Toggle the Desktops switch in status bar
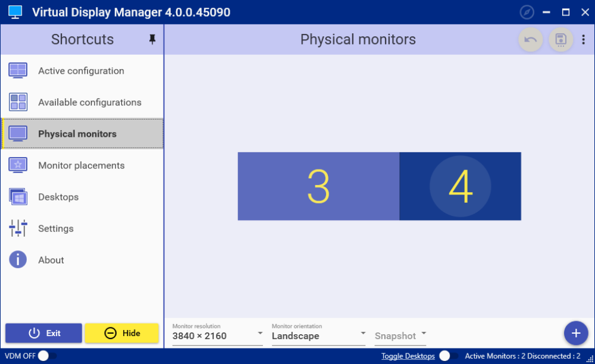Viewport: 595px width, 364px height. 448,356
